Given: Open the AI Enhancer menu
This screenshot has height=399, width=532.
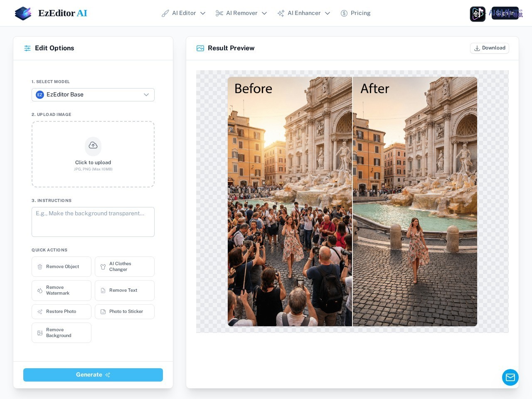Looking at the screenshot, I should 304,13.
